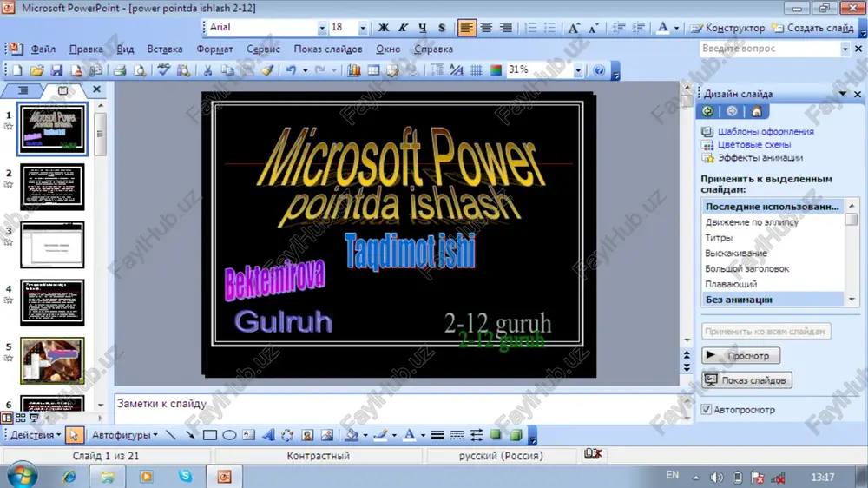Open the undo history dropdown arrow
The width and height of the screenshot is (868, 488).
point(305,70)
